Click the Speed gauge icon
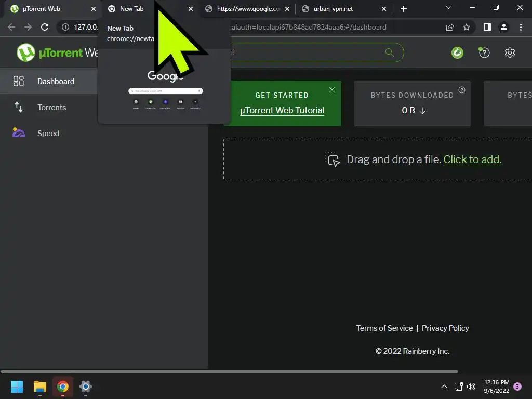The height and width of the screenshot is (399, 532). point(18,132)
